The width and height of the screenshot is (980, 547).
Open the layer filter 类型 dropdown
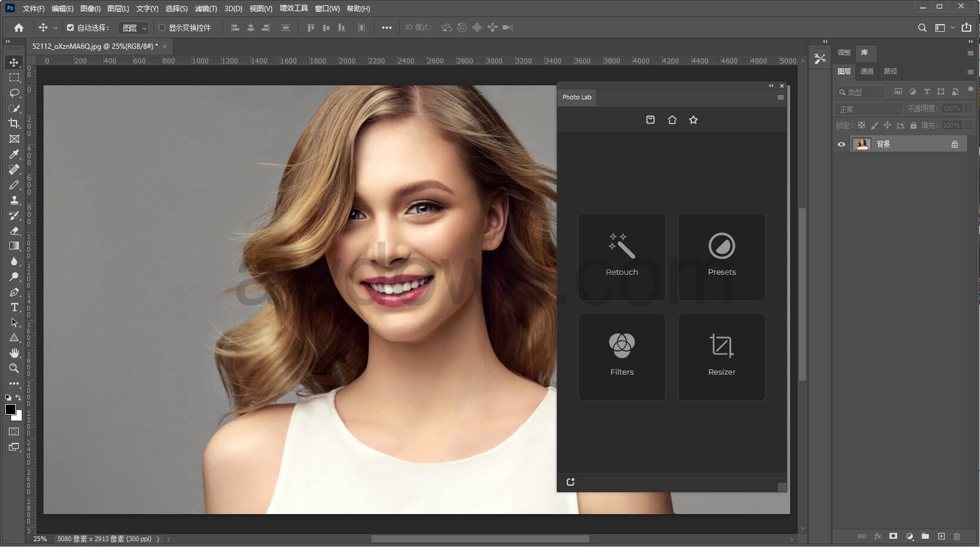tap(861, 92)
